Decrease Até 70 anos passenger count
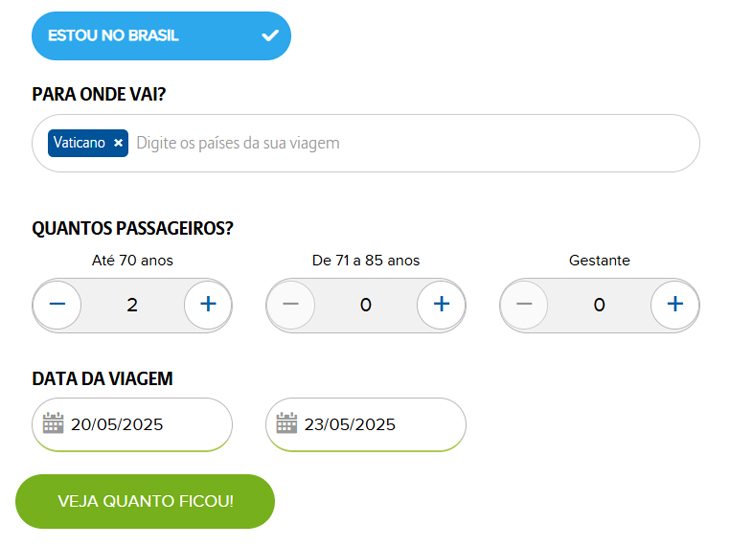Viewport: 730px width, 547px height. 57,304
